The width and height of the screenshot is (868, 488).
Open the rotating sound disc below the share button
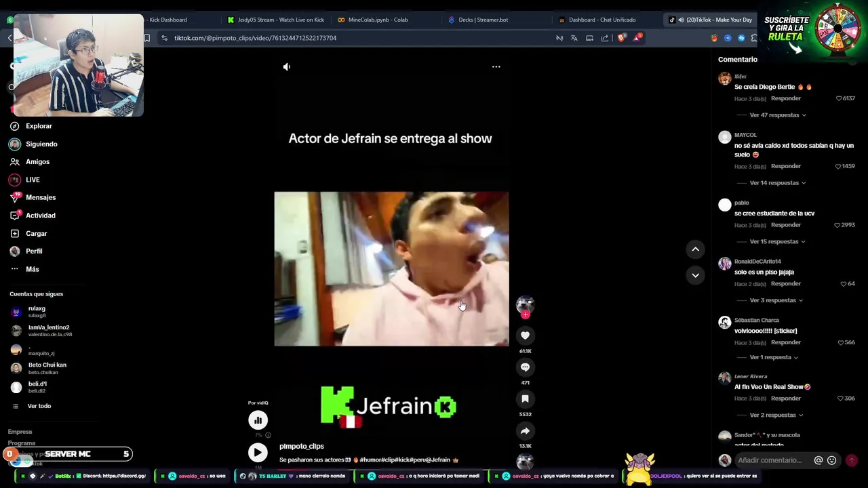pos(525,462)
